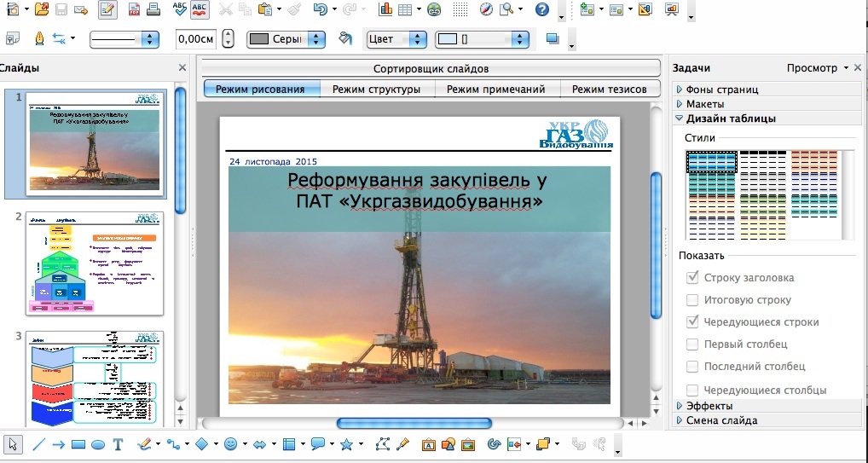Image resolution: width=868 pixels, height=463 pixels.
Task: Pick the Rectangle shape tool
Action: coord(78,444)
